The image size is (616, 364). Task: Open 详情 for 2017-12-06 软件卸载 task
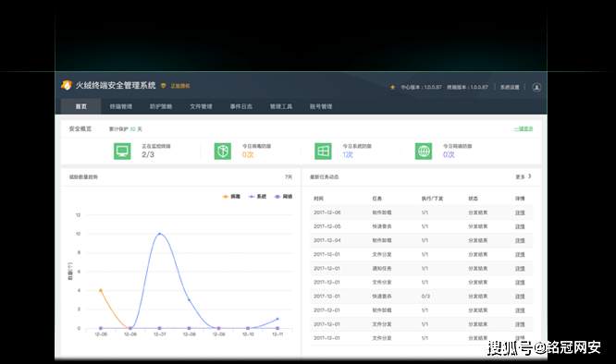pos(520,212)
